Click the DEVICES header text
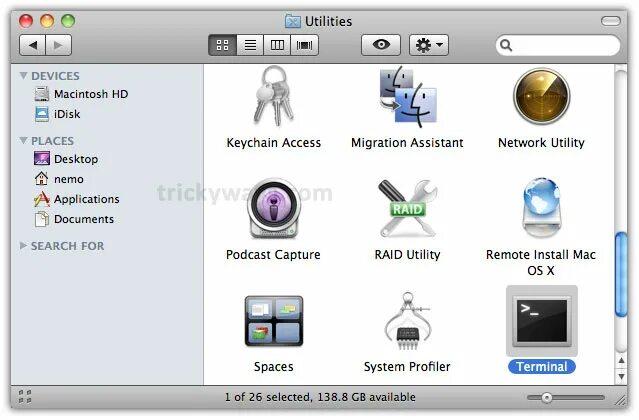This screenshot has height=420, width=639. click(55, 76)
